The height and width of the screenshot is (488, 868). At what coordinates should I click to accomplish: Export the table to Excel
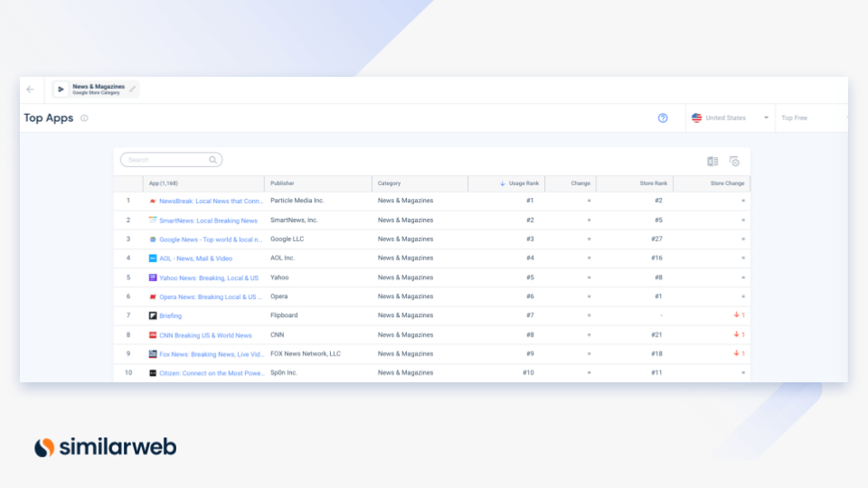[712, 162]
